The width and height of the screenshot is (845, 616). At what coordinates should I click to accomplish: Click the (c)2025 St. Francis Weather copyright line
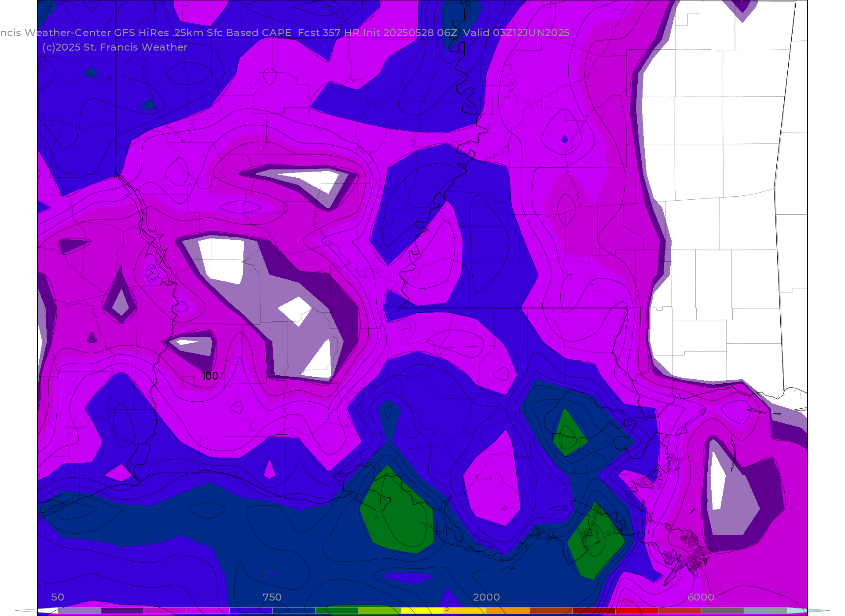click(x=115, y=47)
